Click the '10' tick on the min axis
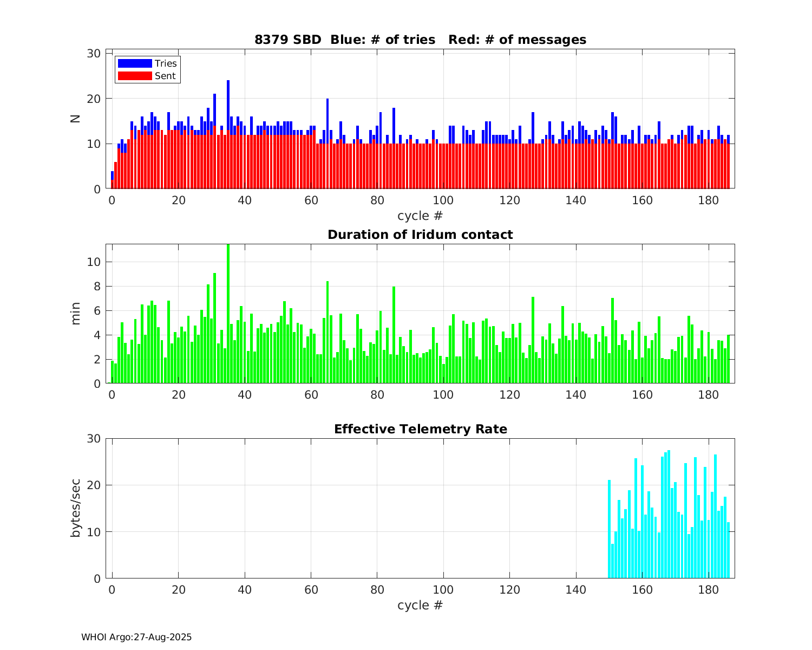Viewport: 812px width, 650px height. click(x=94, y=262)
